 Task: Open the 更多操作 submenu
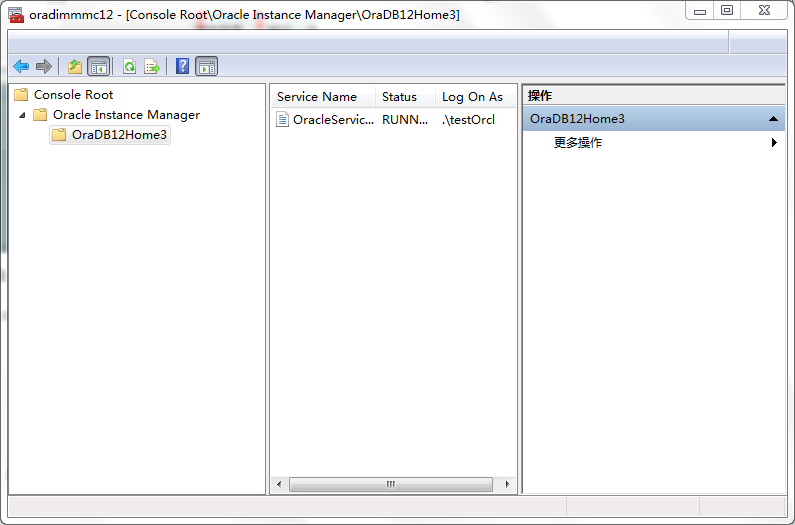[654, 143]
